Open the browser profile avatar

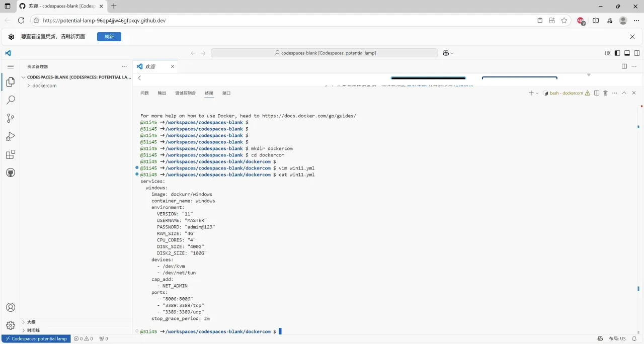623,21
